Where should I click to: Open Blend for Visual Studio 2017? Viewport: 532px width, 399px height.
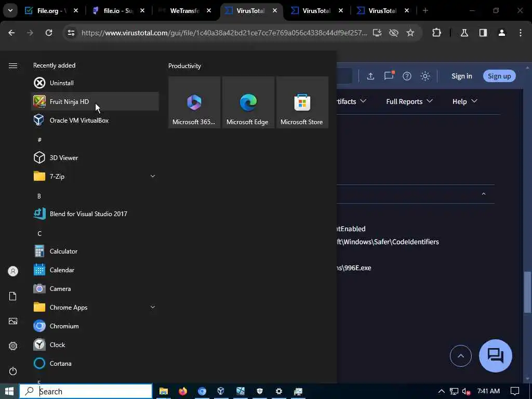95,214
